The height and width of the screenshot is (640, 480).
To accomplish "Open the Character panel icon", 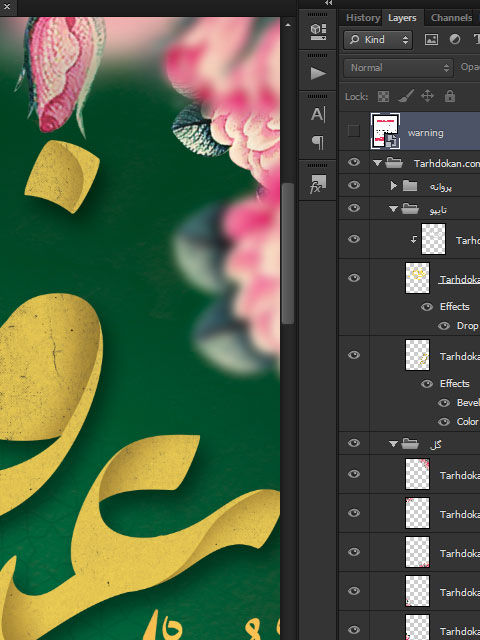I will [x=318, y=114].
